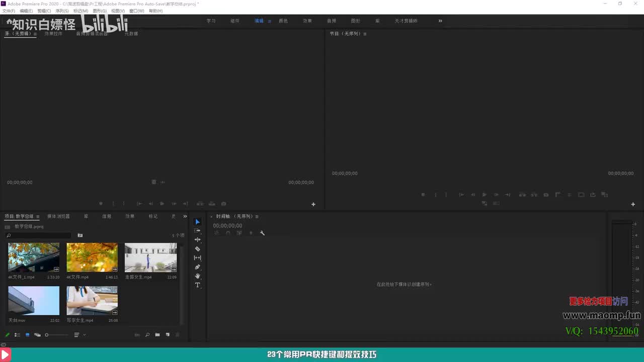Image resolution: width=644 pixels, height=362 pixels.
Task: Toggle Linked Selection in timeline
Action: coord(239,233)
